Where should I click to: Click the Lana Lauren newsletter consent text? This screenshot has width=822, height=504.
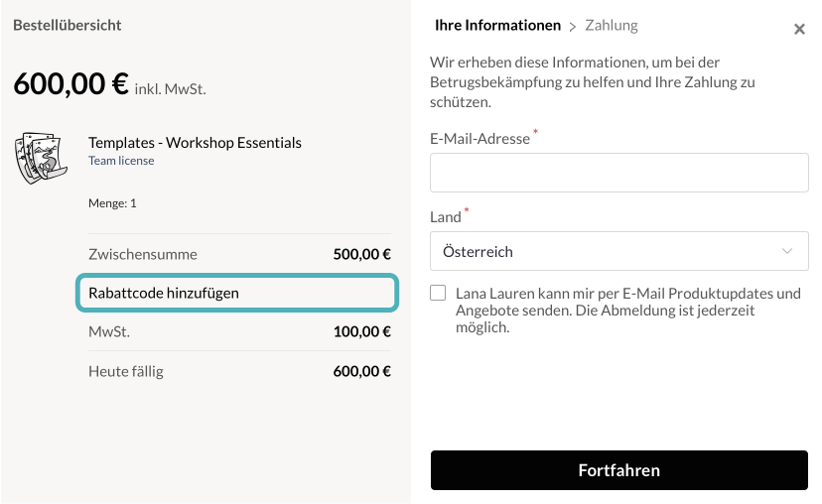tap(627, 311)
